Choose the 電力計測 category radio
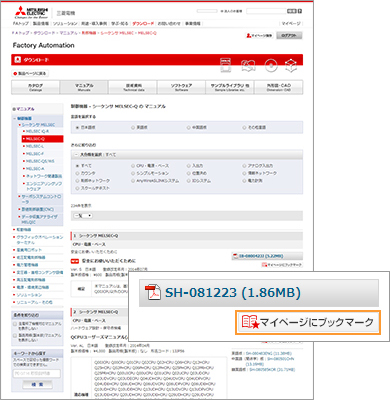The image size is (390, 400). click(244, 181)
